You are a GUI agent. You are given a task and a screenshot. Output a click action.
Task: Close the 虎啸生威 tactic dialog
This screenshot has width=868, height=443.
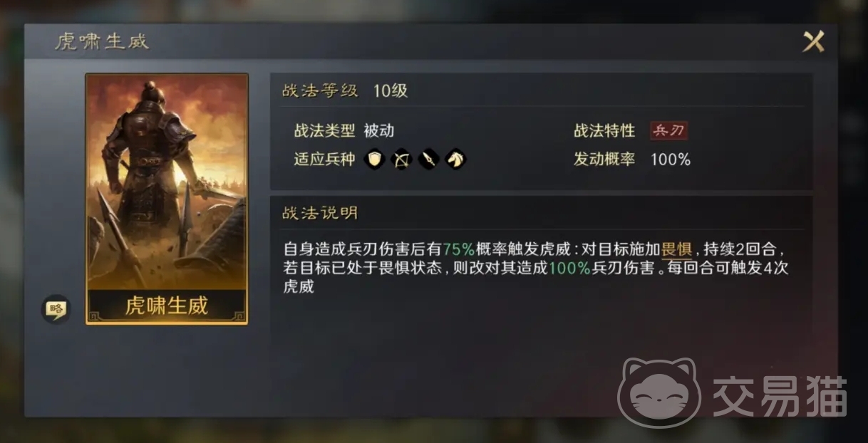813,42
